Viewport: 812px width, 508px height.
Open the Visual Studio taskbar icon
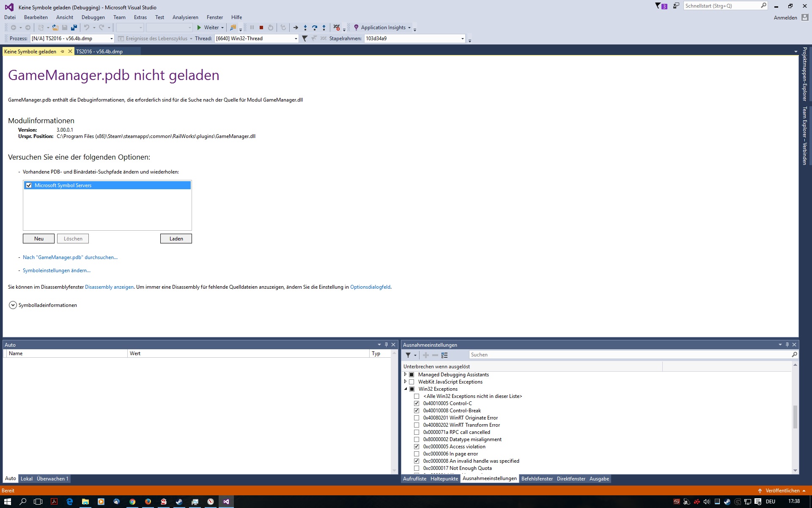click(226, 502)
